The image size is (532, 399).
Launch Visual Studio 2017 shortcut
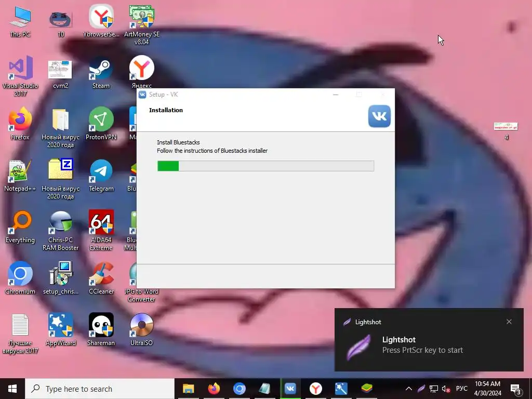(x=20, y=76)
